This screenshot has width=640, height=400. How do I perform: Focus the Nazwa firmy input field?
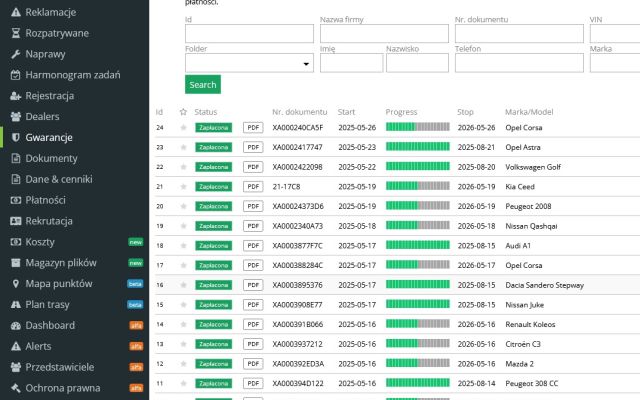[x=382, y=34]
